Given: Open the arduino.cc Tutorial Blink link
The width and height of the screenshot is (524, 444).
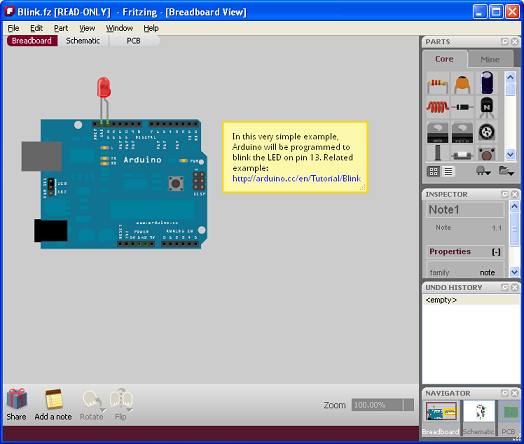Looking at the screenshot, I should click(x=296, y=178).
